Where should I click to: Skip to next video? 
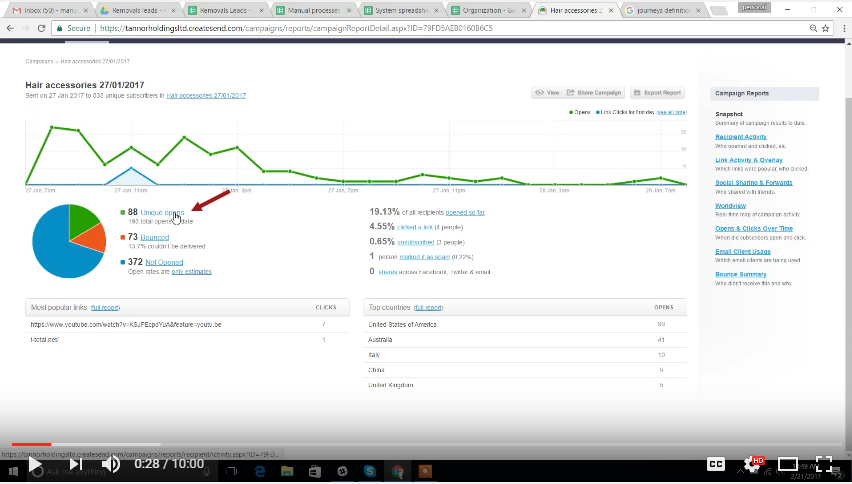tap(75, 464)
